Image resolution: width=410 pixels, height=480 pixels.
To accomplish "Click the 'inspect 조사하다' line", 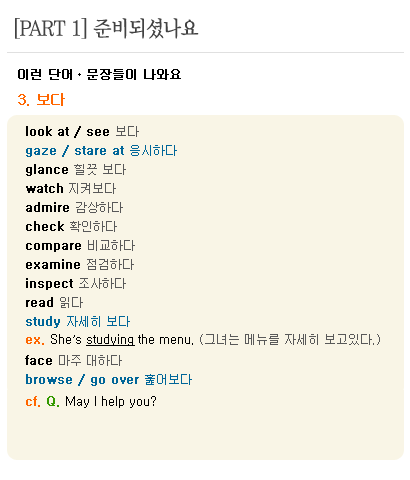I will 76,284.
